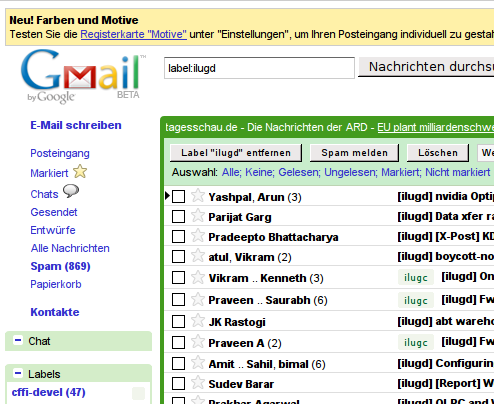Open the [ilugd] boycott message

point(446,256)
